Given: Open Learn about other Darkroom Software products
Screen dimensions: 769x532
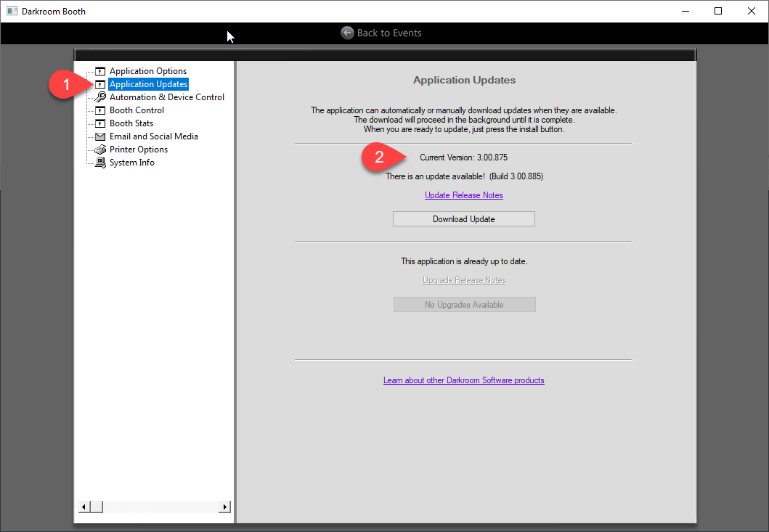Looking at the screenshot, I should pyautogui.click(x=464, y=380).
